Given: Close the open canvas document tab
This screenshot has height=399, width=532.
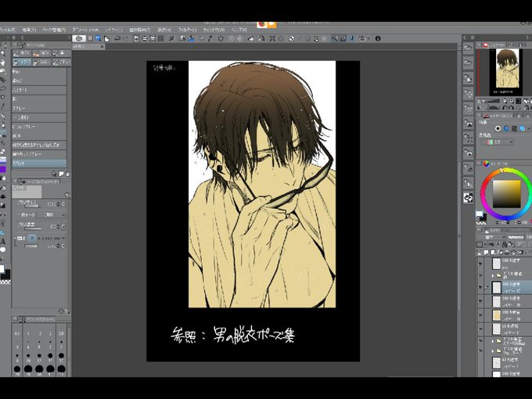Looking at the screenshot, I should (x=102, y=46).
